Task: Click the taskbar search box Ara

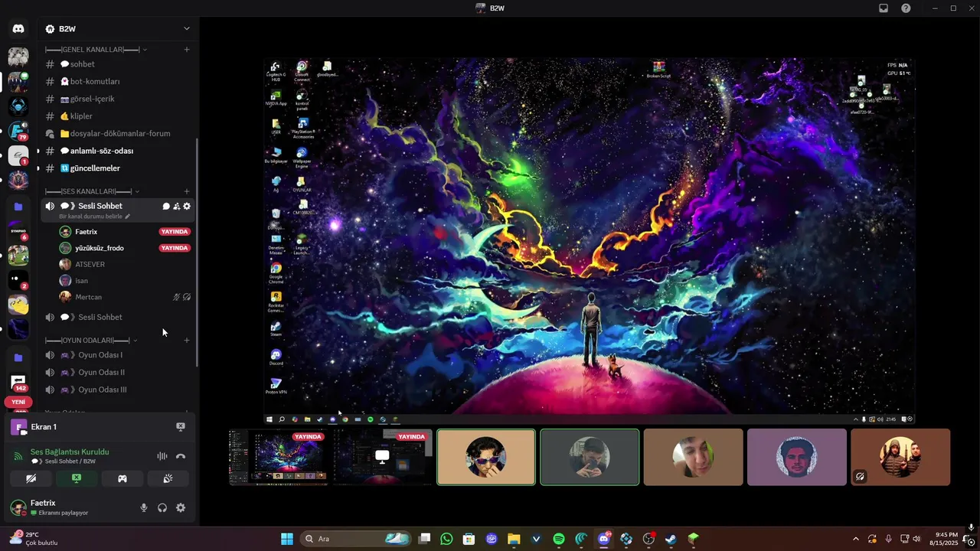Action: point(356,539)
